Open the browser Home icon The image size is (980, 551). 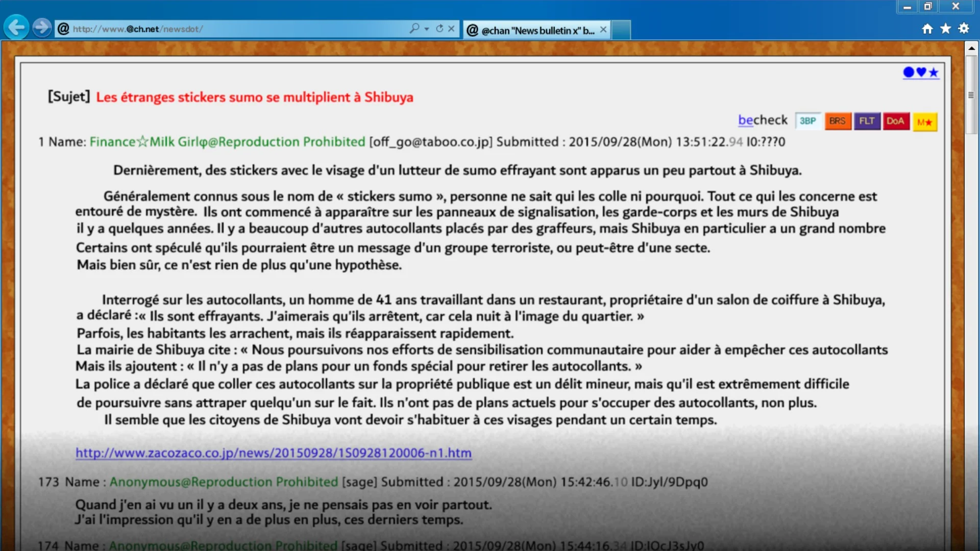(x=927, y=29)
